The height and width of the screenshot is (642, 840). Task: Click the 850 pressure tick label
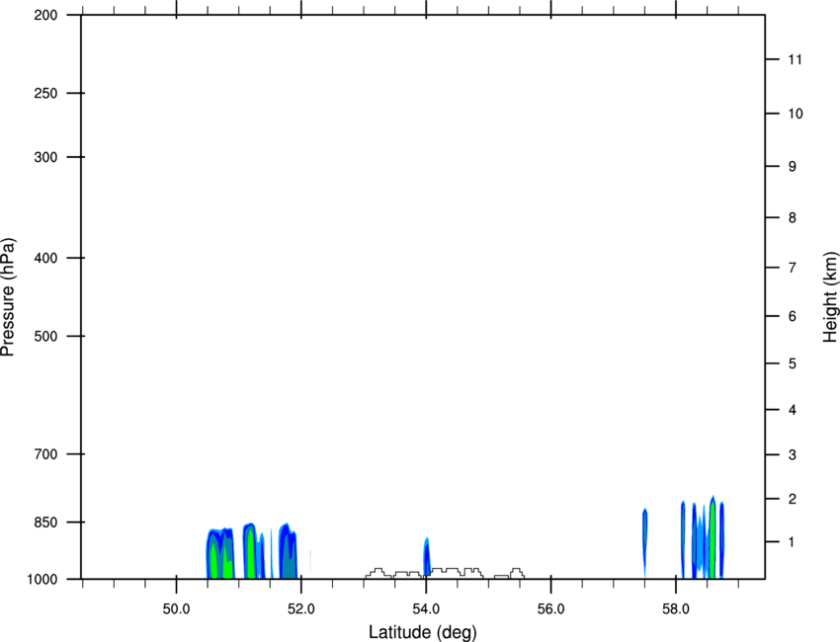45,522
